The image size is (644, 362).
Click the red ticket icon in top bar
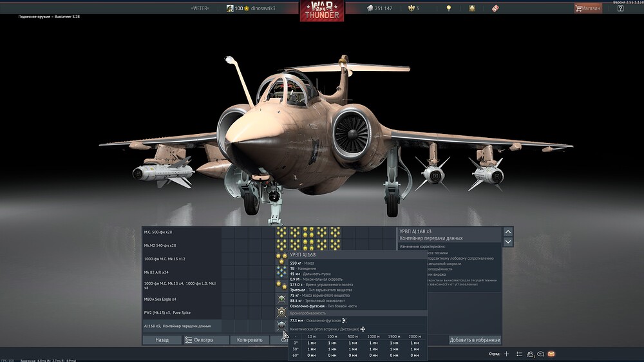click(x=495, y=8)
